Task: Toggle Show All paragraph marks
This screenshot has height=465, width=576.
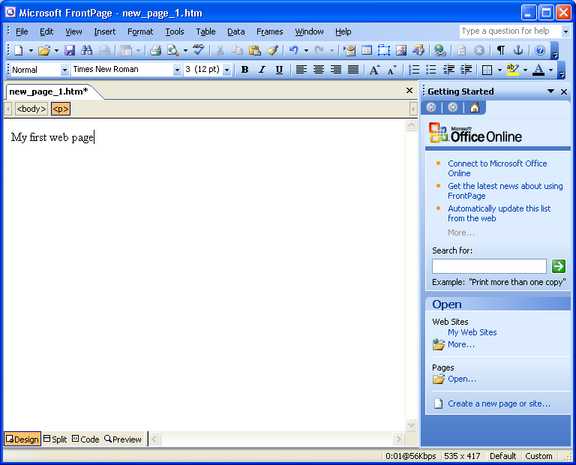Action: pyautogui.click(x=501, y=50)
